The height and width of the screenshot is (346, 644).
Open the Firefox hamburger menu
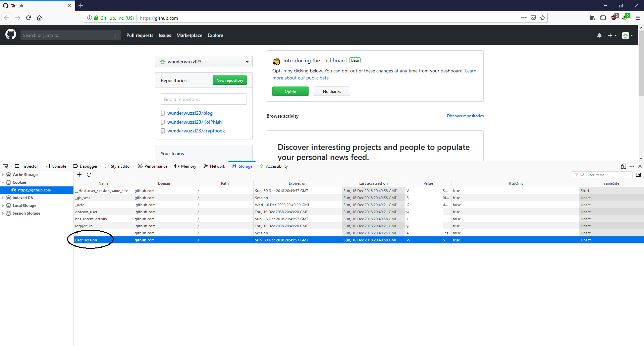[x=637, y=18]
